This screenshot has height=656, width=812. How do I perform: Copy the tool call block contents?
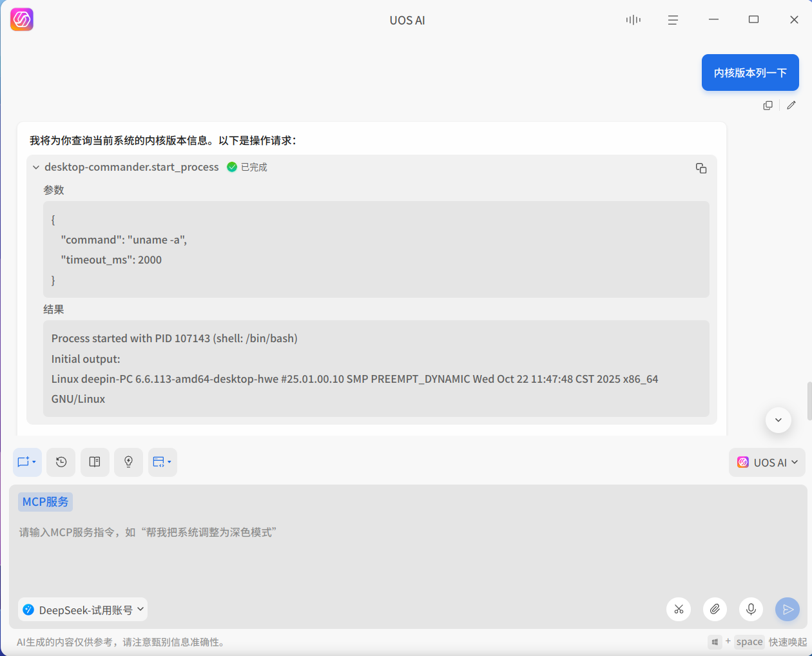click(701, 168)
